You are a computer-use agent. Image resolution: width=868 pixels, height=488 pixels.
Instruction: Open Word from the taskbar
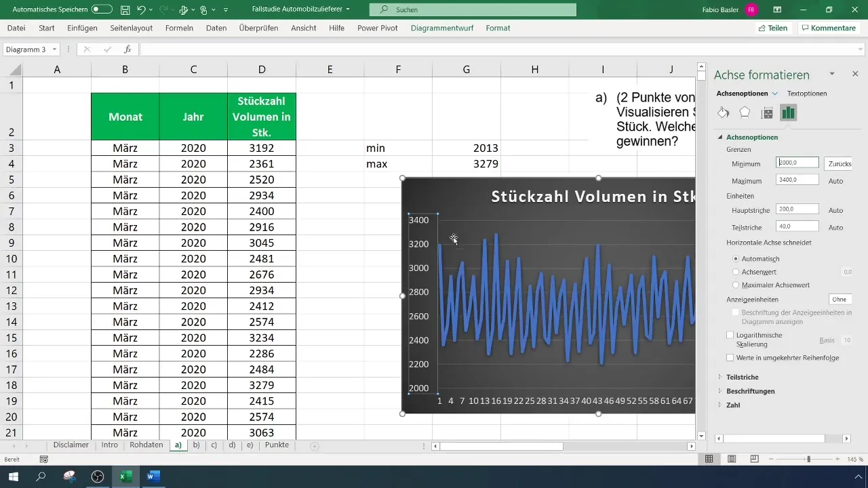pyautogui.click(x=153, y=476)
